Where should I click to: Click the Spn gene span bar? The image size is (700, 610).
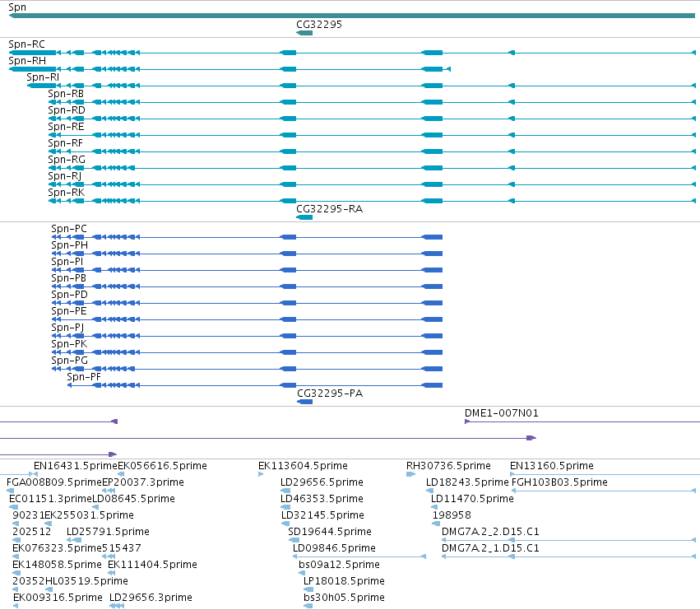tap(352, 16)
